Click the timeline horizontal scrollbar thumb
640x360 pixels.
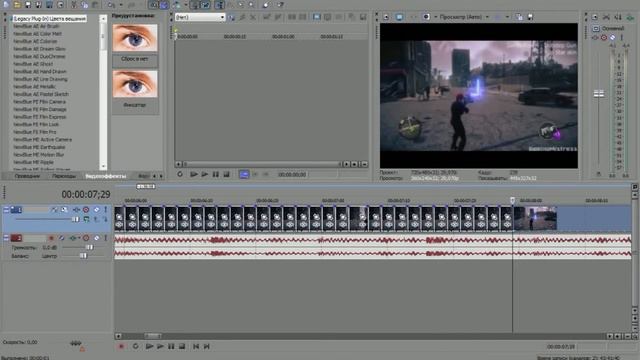(x=153, y=336)
